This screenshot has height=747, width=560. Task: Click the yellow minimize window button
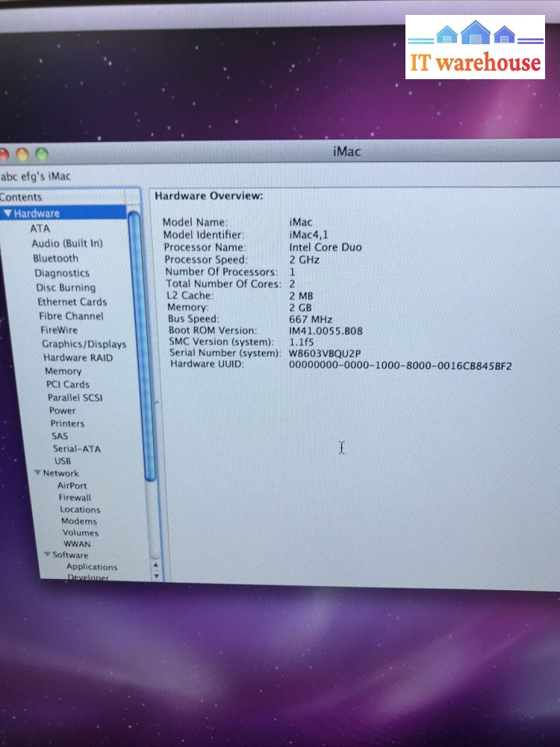coord(22,155)
